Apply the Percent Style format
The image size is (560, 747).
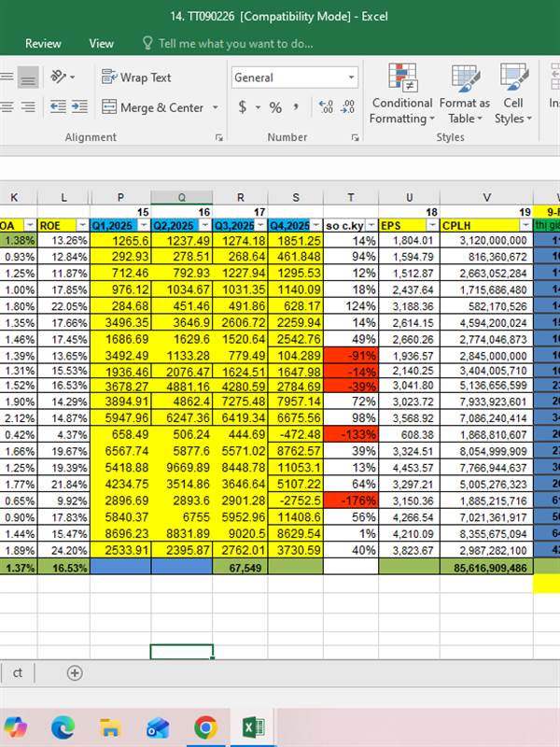[x=275, y=107]
